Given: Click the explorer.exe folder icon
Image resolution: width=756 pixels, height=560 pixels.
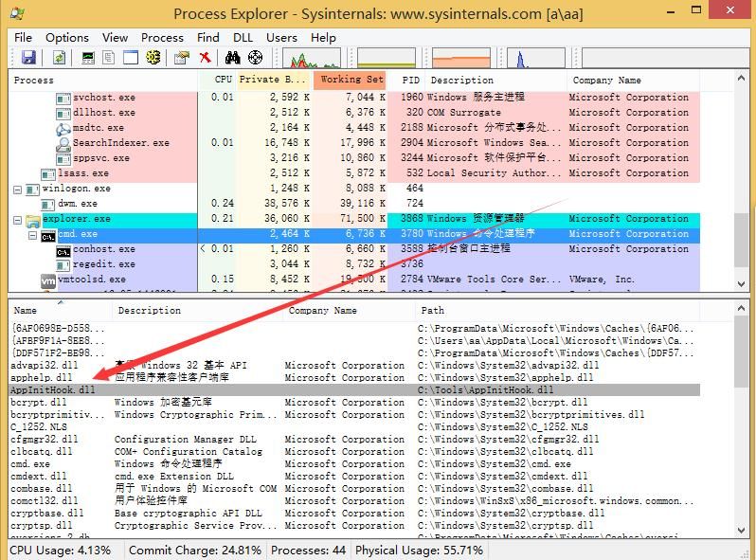Looking at the screenshot, I should [x=33, y=221].
